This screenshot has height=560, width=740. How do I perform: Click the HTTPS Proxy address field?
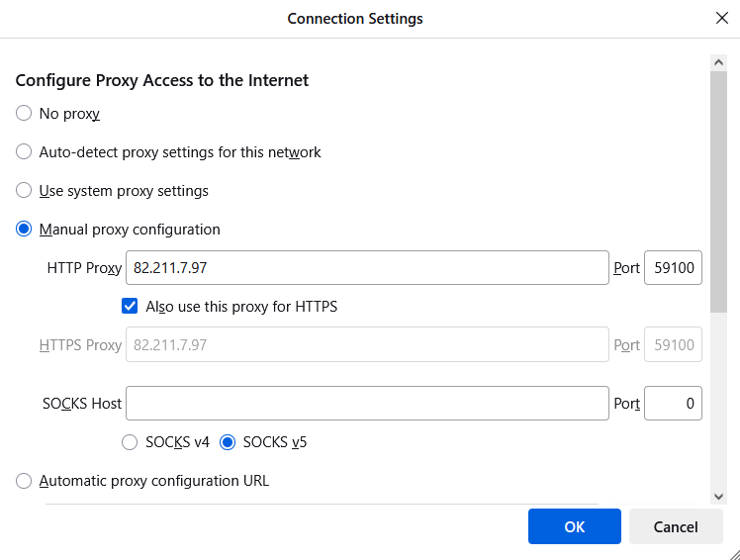tap(367, 344)
